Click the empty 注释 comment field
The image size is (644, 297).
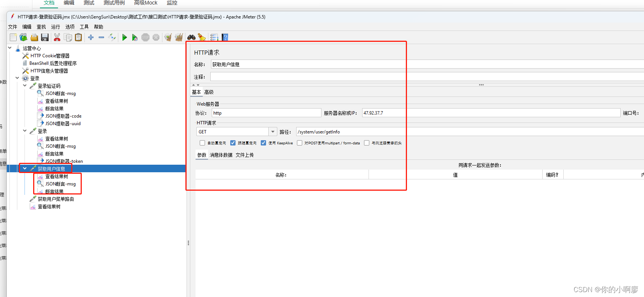[x=427, y=77]
